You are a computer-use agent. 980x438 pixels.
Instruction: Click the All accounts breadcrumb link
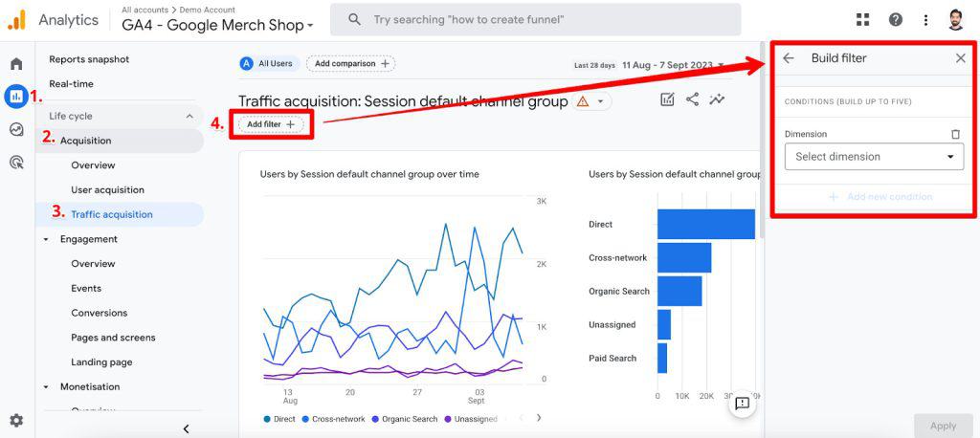[x=145, y=10]
